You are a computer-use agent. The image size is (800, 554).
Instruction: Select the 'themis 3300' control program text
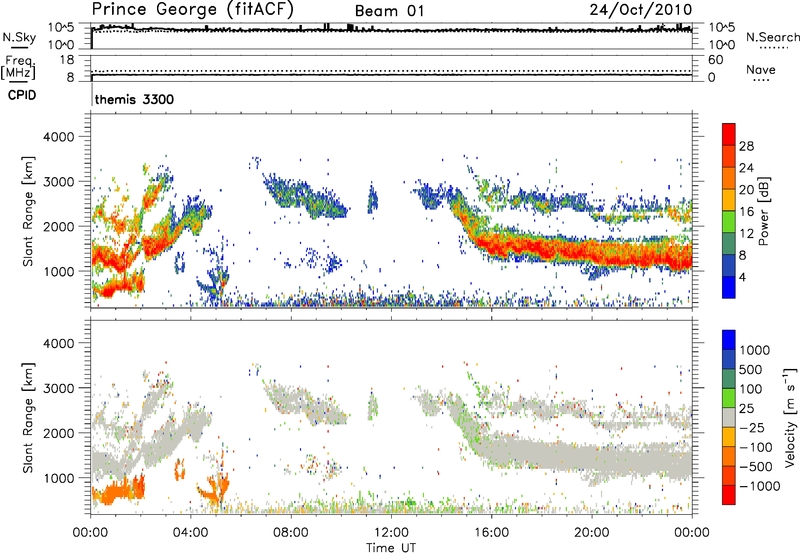[134, 99]
